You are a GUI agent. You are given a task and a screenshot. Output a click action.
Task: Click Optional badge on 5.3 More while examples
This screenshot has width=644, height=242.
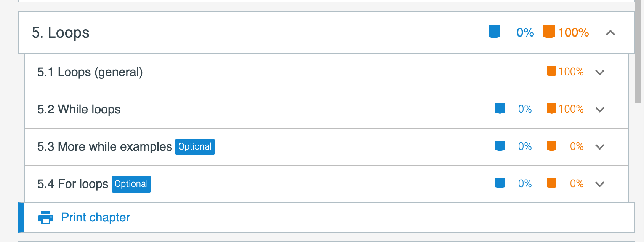click(x=195, y=147)
